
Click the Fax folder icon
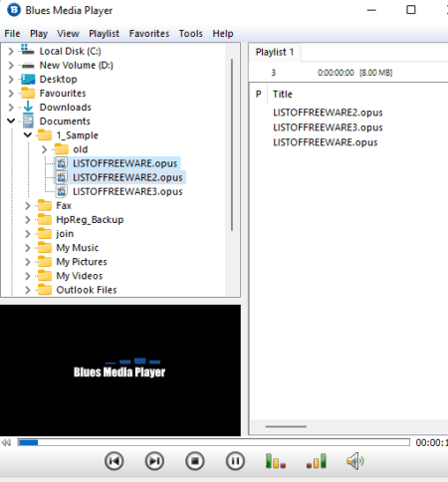45,205
